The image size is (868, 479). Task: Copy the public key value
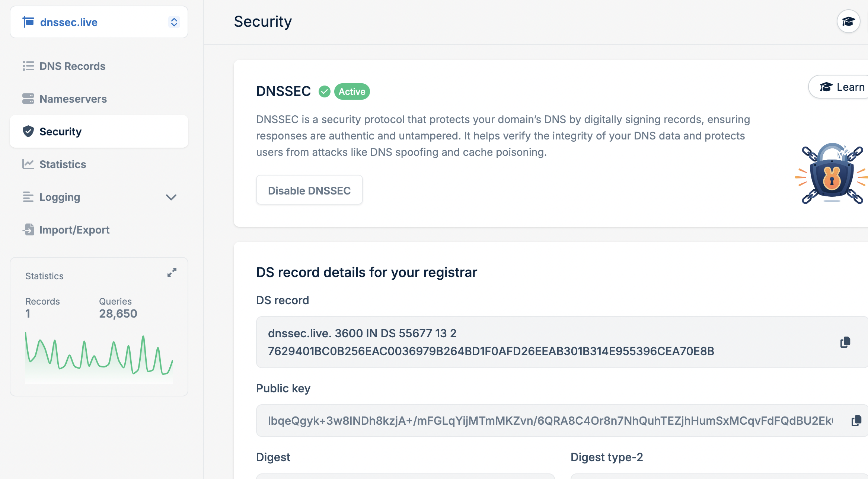[x=856, y=421]
